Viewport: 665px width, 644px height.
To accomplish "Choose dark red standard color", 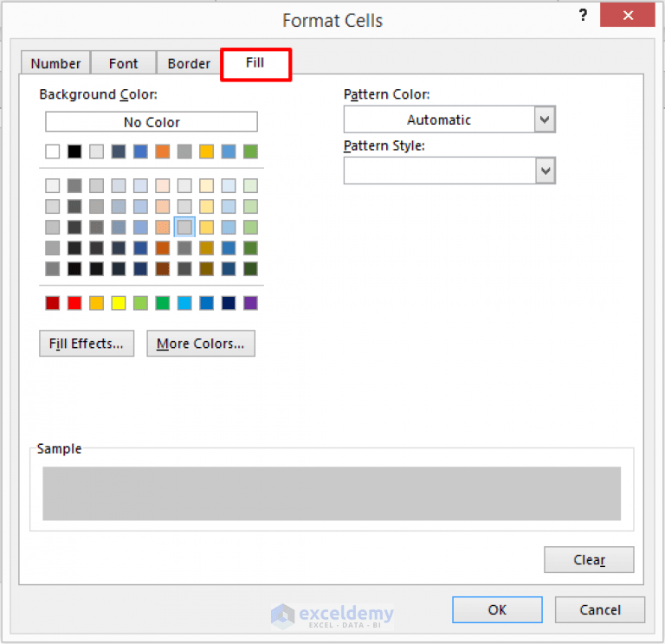I will point(53,303).
